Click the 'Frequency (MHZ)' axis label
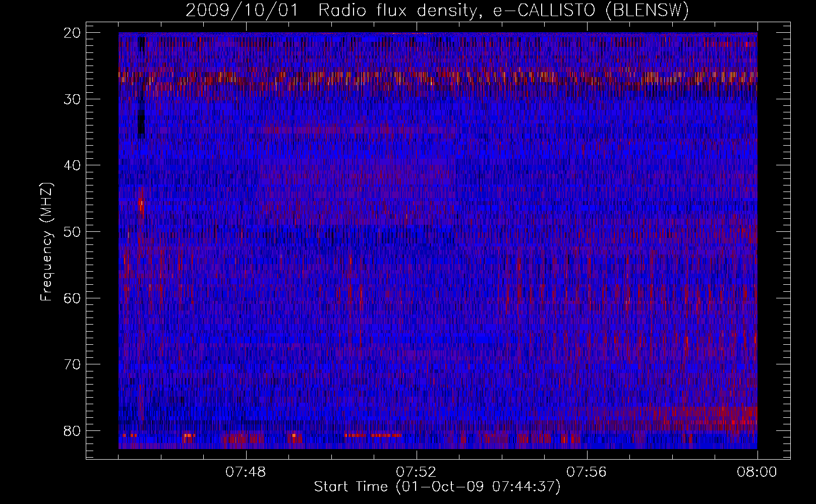Screen dimensions: 816x504 click(x=46, y=242)
